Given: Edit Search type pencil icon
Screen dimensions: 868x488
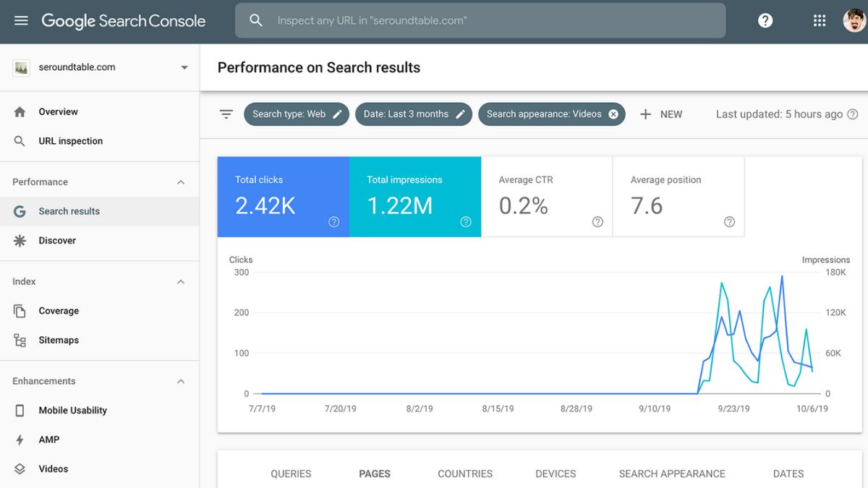Looking at the screenshot, I should pos(337,114).
